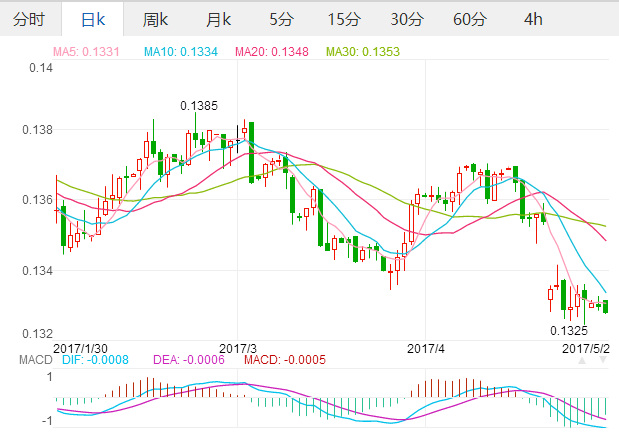Switch to the 15分 interval tab
The height and width of the screenshot is (433, 619).
(x=344, y=19)
